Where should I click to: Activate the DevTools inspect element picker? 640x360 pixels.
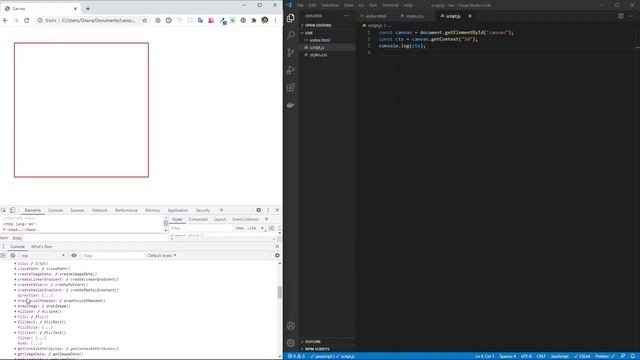click(4, 210)
